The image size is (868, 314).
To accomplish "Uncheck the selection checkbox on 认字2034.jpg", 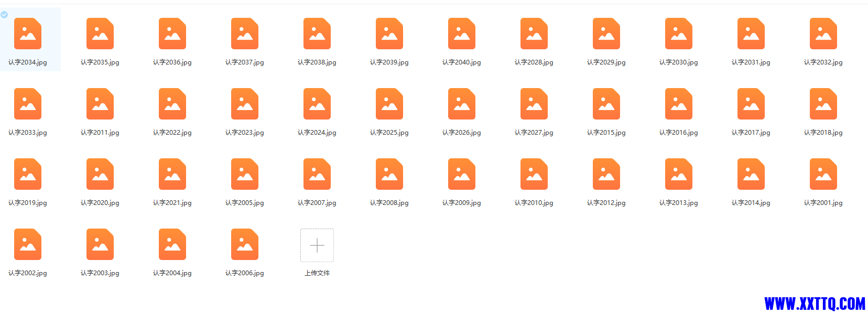I will (4, 15).
